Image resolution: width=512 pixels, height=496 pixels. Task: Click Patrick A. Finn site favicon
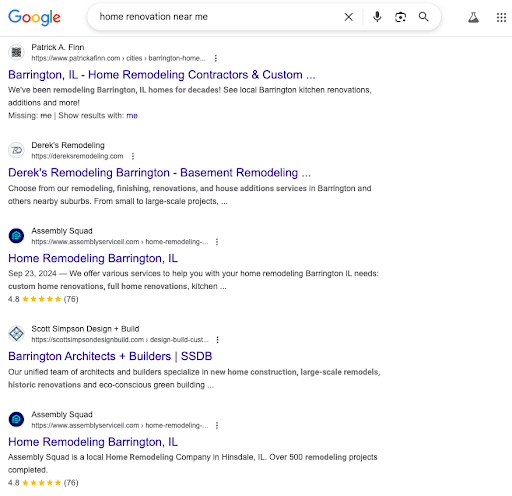(16, 52)
